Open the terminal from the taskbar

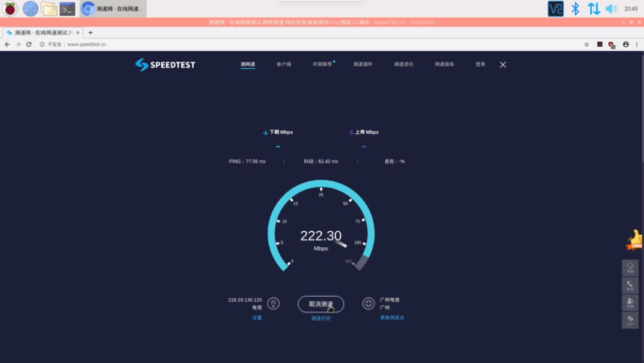coord(67,8)
